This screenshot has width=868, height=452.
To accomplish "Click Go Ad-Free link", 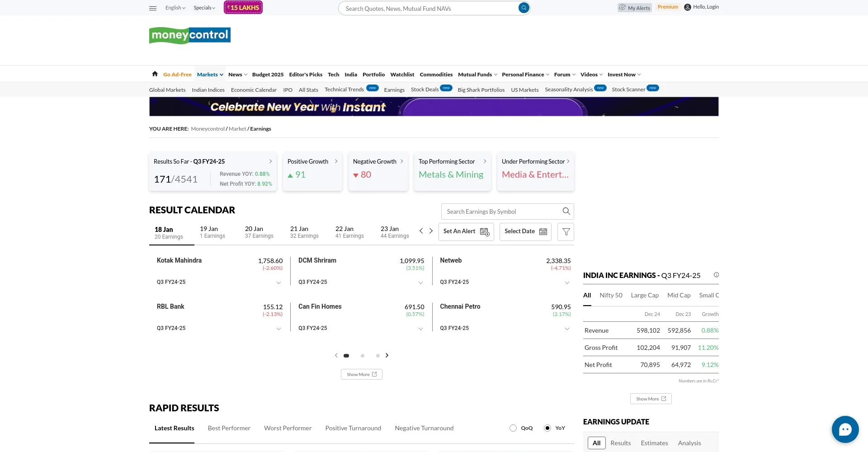I will pos(177,74).
